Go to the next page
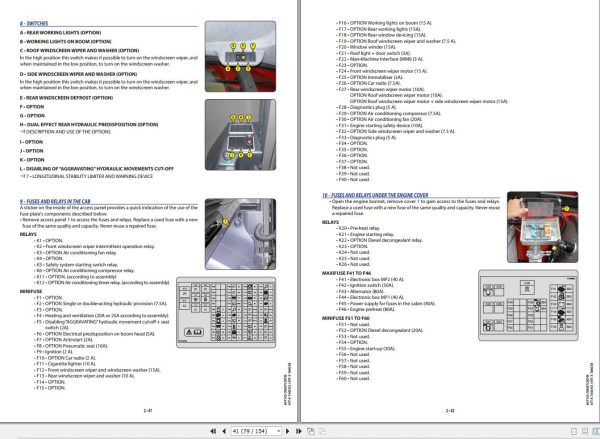600x439 pixels. click(287, 431)
